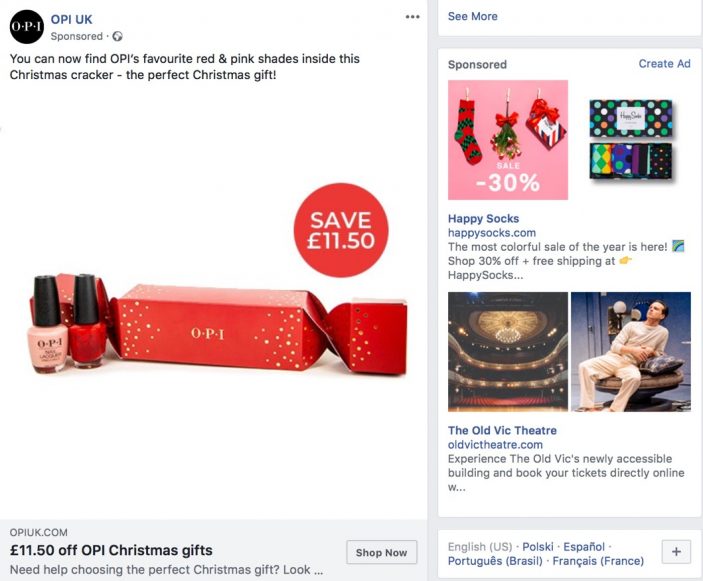Click the plus button for more languages

[677, 552]
